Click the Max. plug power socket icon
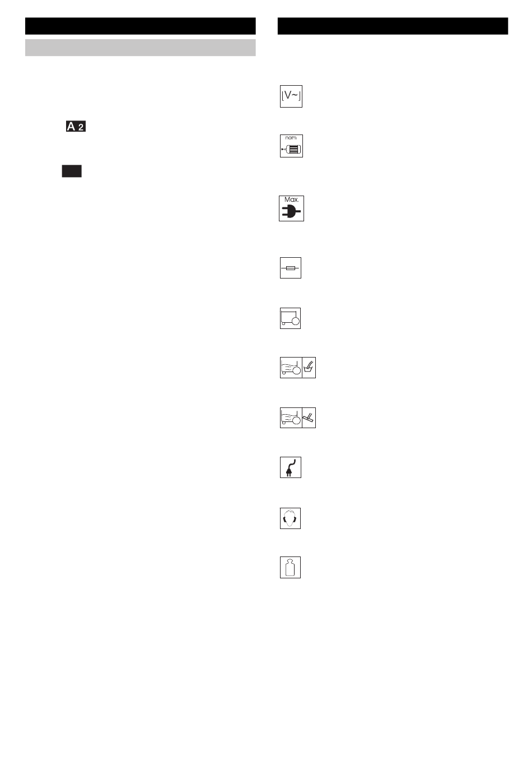The image size is (532, 770). tap(291, 208)
